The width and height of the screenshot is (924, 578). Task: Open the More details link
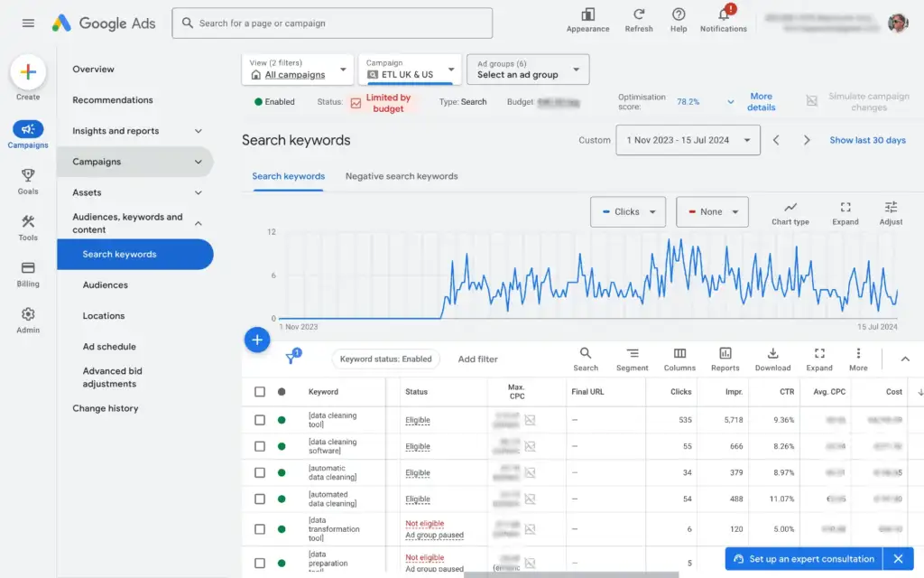[762, 101]
